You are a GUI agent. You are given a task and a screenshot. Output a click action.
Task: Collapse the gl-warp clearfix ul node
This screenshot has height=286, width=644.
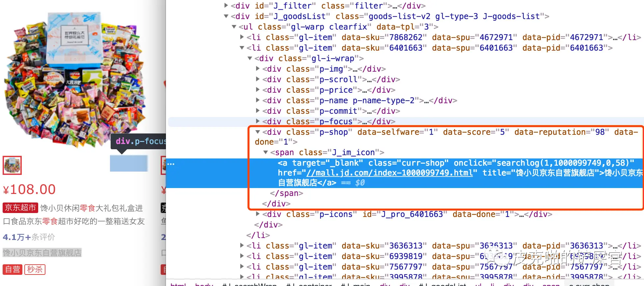pyautogui.click(x=234, y=26)
